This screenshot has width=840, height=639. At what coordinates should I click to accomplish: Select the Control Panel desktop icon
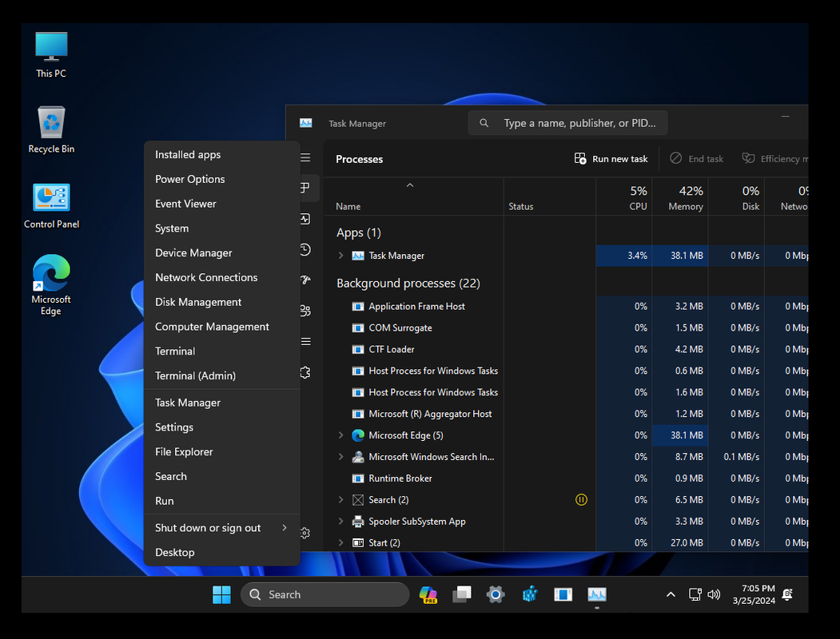pos(51,206)
